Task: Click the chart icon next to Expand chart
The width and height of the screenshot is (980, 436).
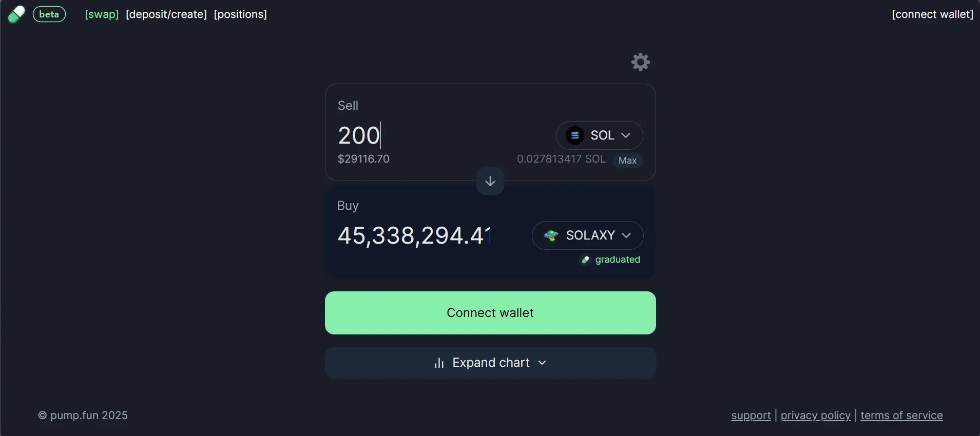Action: (439, 363)
